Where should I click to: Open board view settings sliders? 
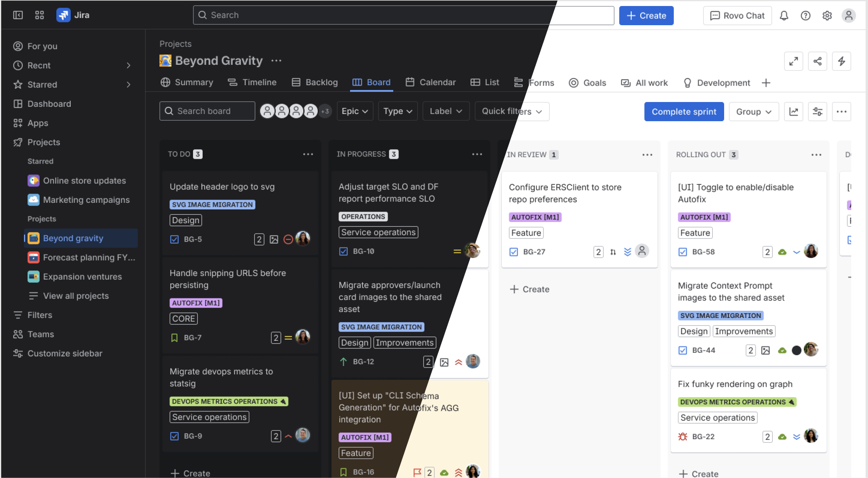tap(817, 112)
